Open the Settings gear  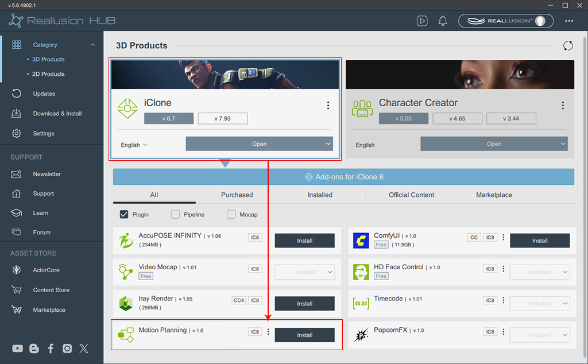[17, 133]
